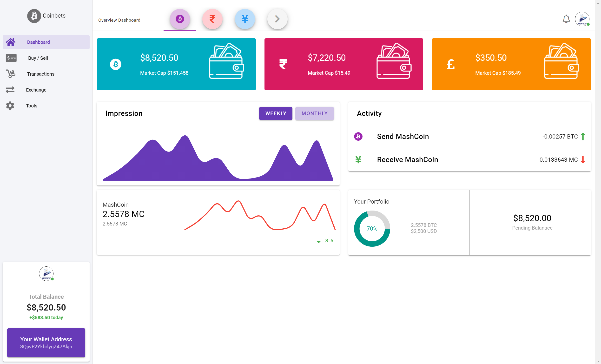Select the Yen currency tab icon

pyautogui.click(x=245, y=19)
